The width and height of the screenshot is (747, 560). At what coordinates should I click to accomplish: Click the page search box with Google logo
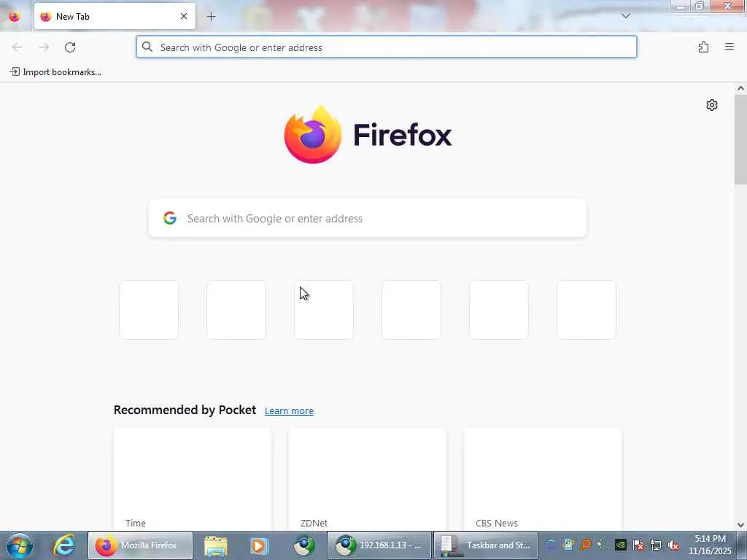(368, 218)
